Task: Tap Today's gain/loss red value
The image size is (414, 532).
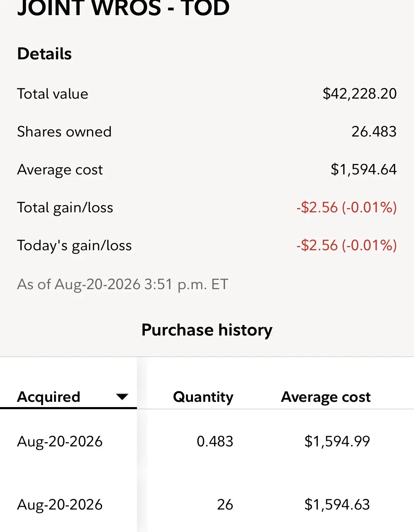Action: [x=347, y=245]
